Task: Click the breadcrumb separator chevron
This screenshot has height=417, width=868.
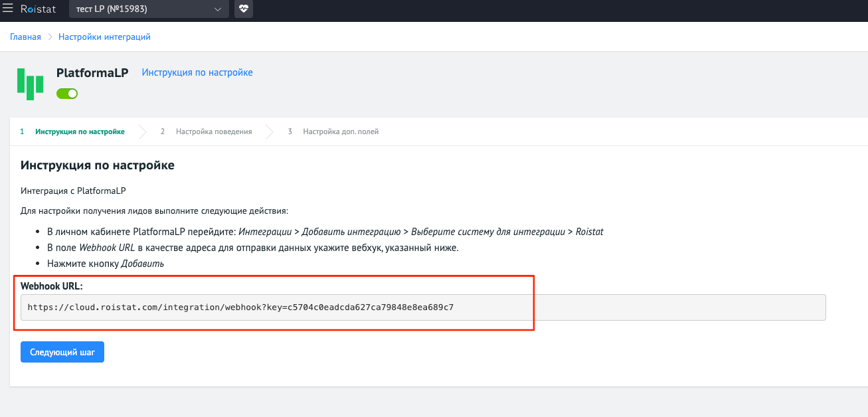Action: coord(50,37)
